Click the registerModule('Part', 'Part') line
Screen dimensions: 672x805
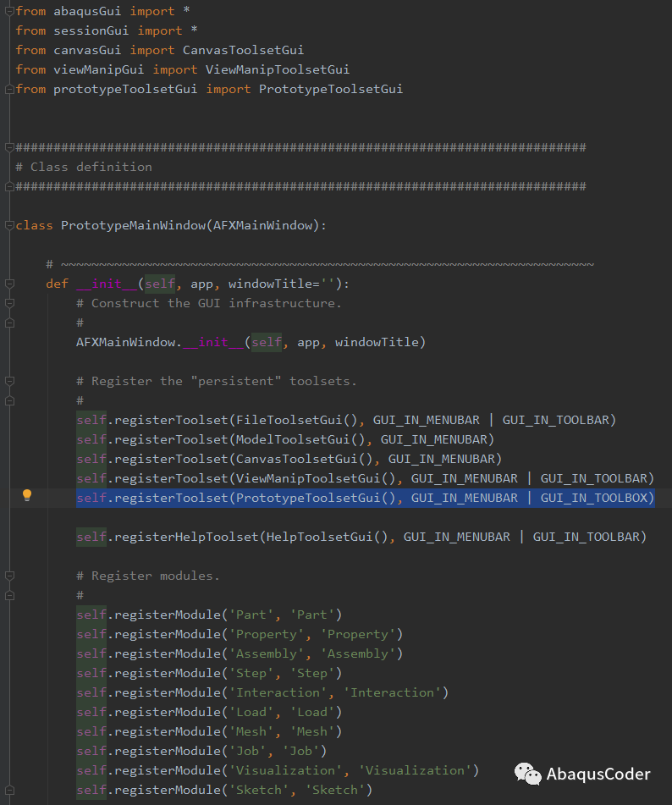point(209,615)
